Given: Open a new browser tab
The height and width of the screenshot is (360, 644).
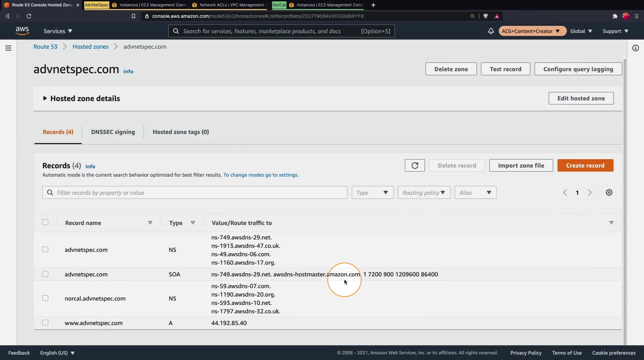Looking at the screenshot, I should [373, 5].
